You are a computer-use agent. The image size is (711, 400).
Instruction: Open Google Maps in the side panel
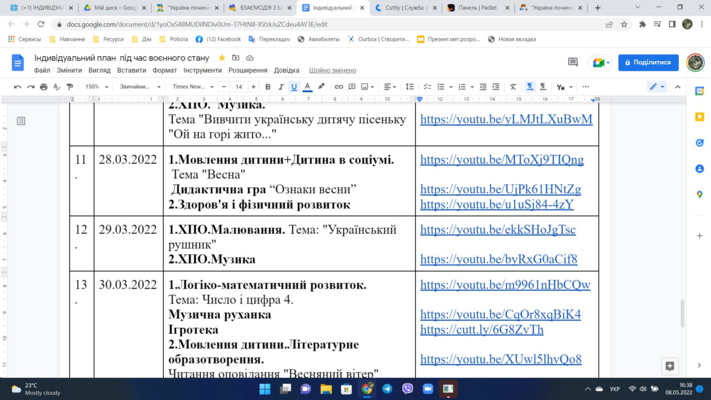tap(699, 195)
